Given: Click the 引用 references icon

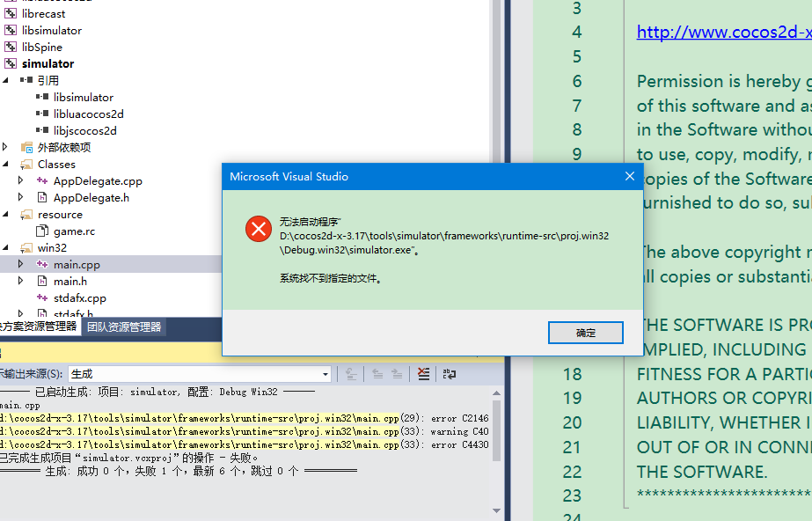Looking at the screenshot, I should tap(26, 80).
